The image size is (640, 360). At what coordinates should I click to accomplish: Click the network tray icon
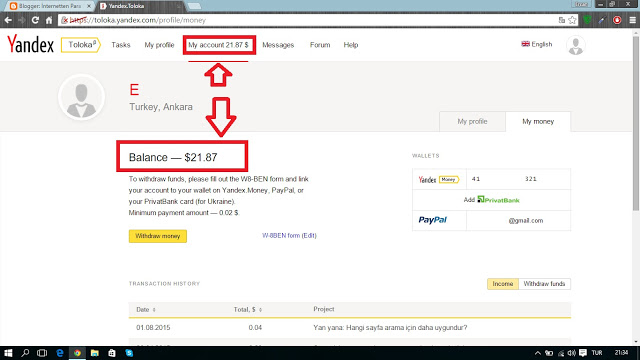click(x=561, y=353)
